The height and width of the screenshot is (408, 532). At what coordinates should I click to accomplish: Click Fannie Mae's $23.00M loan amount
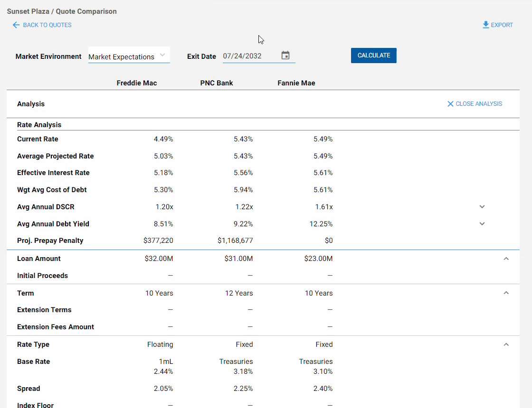[318, 259]
